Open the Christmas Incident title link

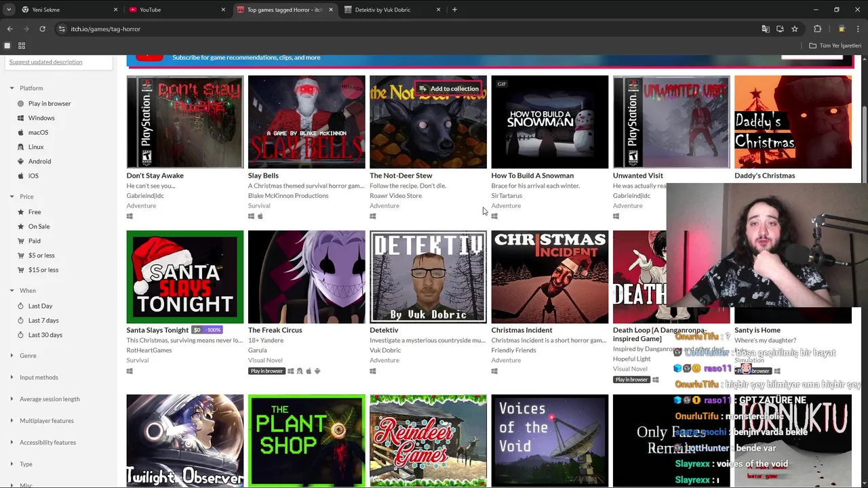(x=521, y=330)
